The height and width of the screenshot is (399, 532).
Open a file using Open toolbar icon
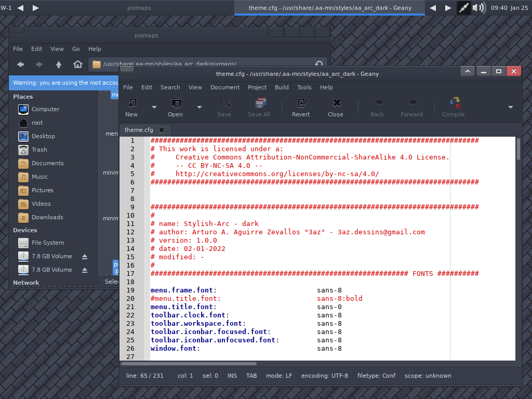click(175, 108)
